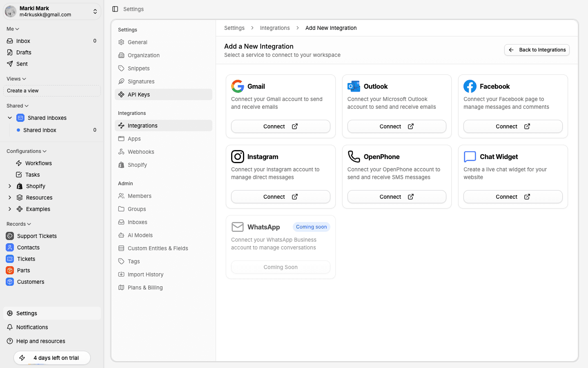Screen dimensions: 588x368
Task: Connect the Chat Widget integration
Action: pyautogui.click(x=513, y=197)
